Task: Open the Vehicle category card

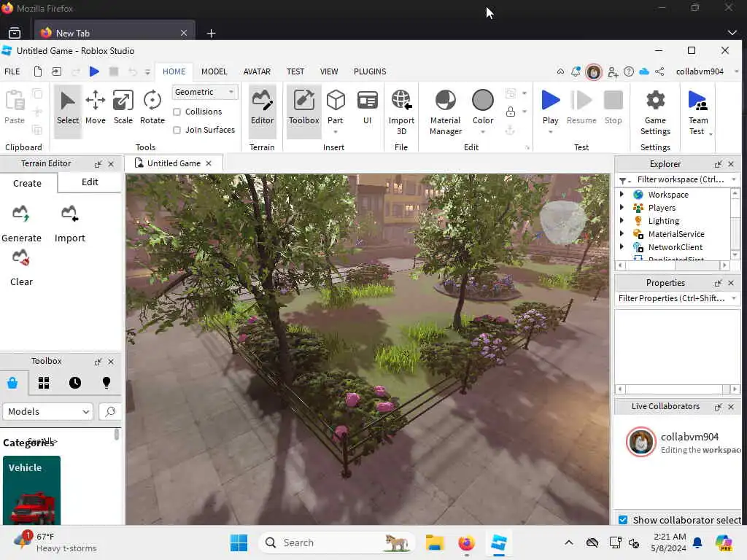Action: pyautogui.click(x=31, y=491)
